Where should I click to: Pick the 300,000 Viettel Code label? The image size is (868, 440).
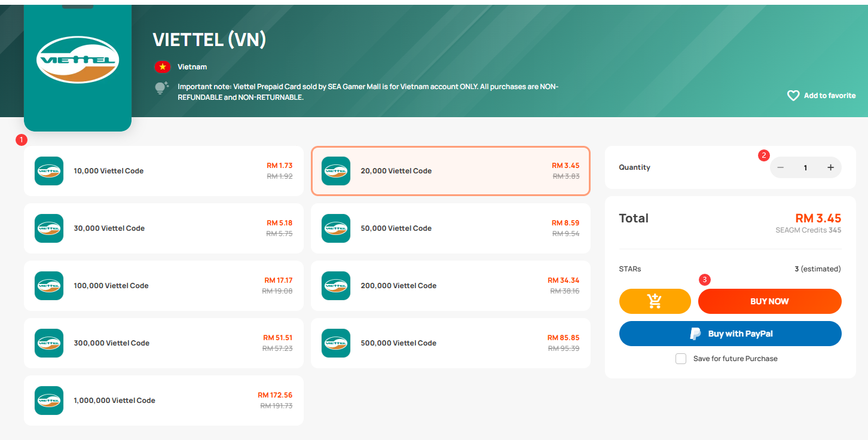tap(112, 343)
